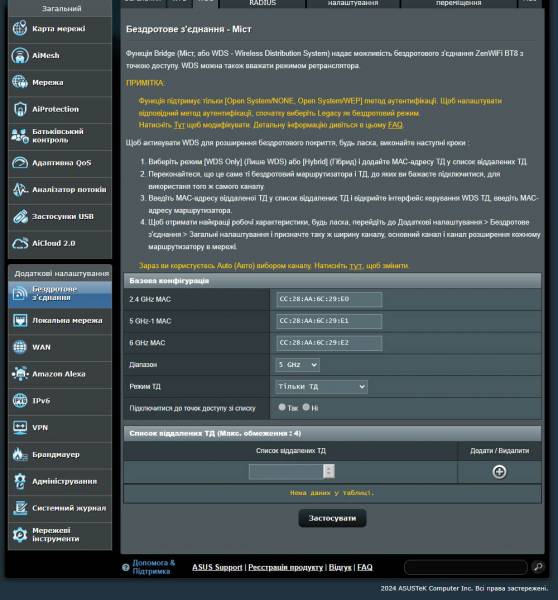This screenshot has width=558, height=600.
Task: Open the AiProtection menu label
Action: 55,109
